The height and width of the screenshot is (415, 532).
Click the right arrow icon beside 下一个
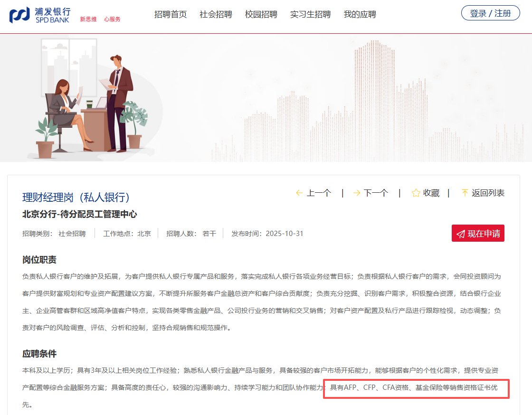pos(356,193)
